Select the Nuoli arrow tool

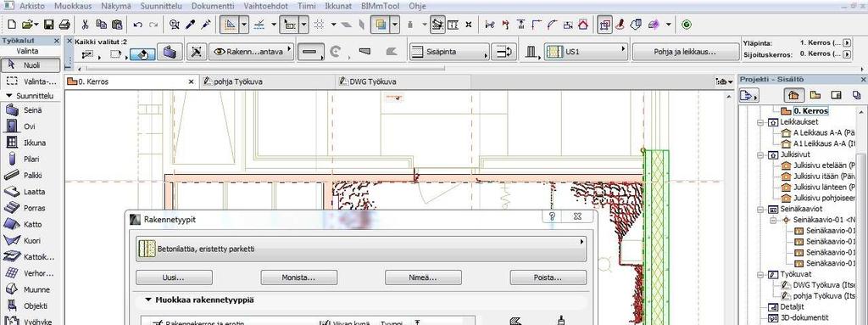(31, 64)
